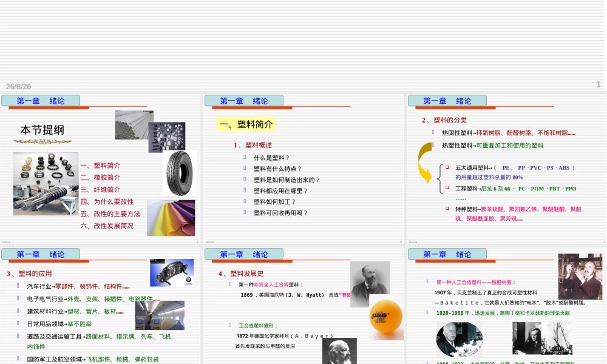
Task: Select the 1869 Hyatt text line
Action: click(x=296, y=295)
